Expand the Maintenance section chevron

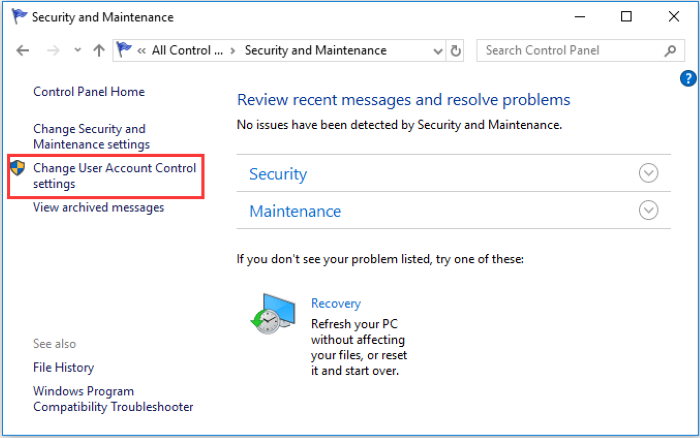[648, 210]
